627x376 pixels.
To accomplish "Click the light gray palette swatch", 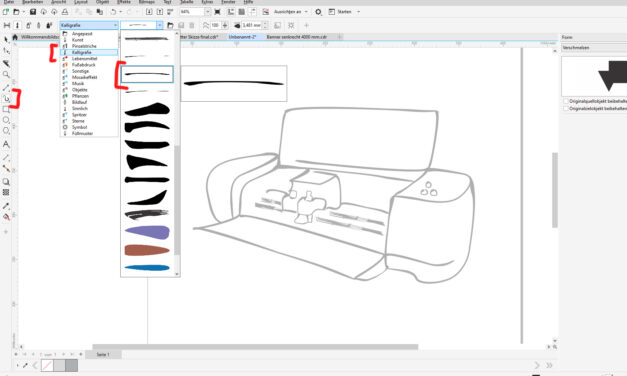I will 60,365.
